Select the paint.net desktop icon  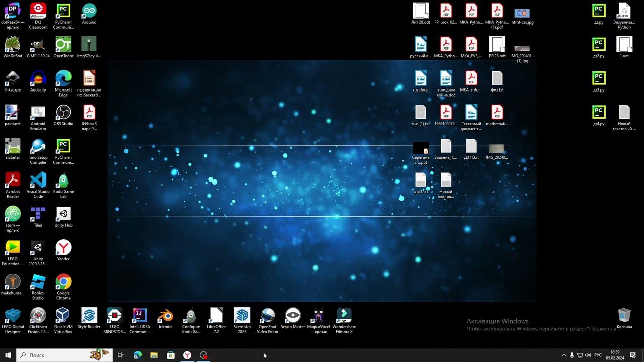click(x=13, y=115)
